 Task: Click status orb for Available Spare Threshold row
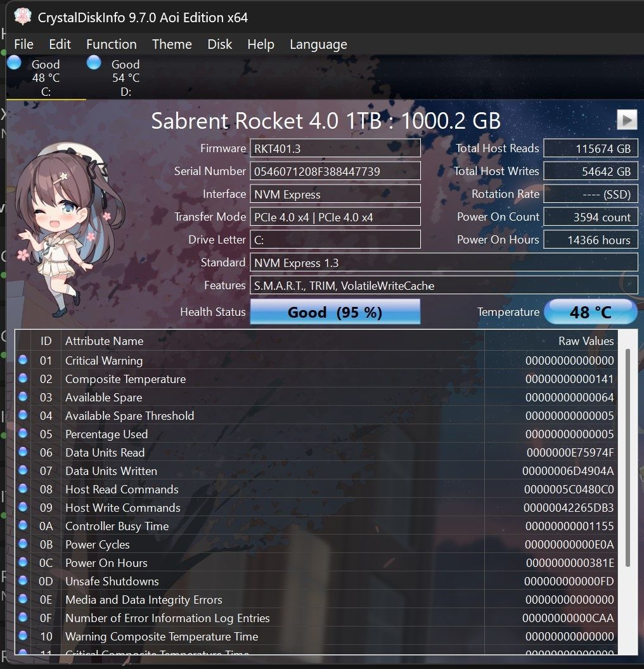pyautogui.click(x=23, y=415)
